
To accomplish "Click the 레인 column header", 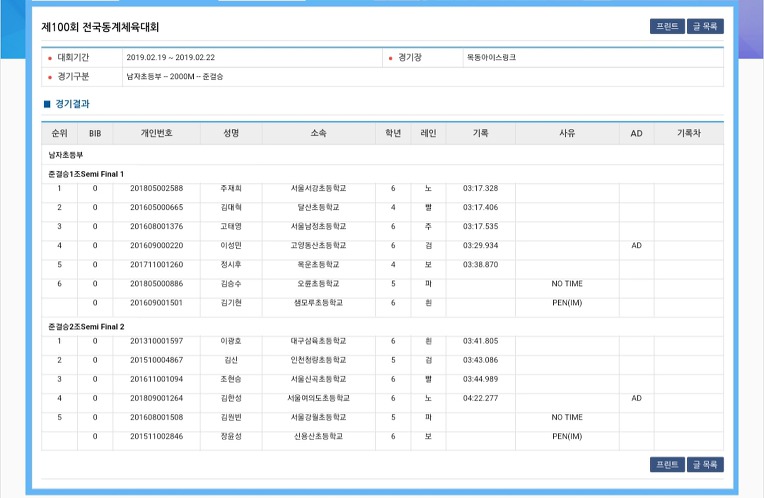I will (428, 133).
